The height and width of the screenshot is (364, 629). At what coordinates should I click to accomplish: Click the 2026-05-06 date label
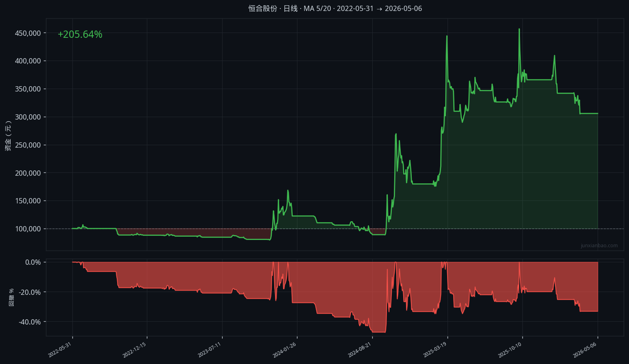585,350
